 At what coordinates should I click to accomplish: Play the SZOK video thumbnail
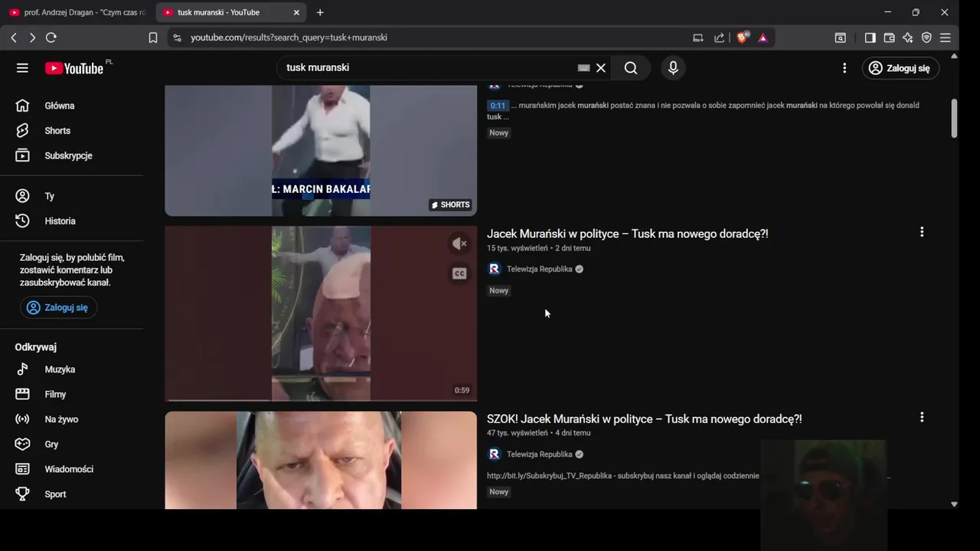(321, 460)
